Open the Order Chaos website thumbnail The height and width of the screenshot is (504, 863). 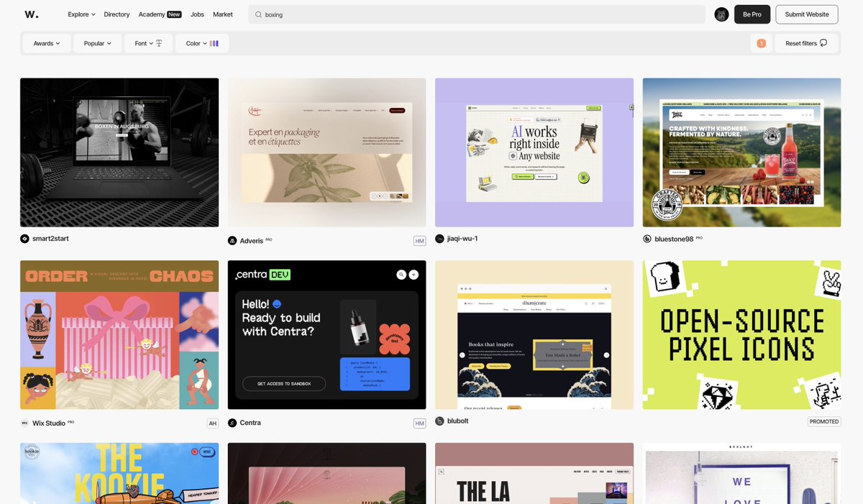point(119,335)
